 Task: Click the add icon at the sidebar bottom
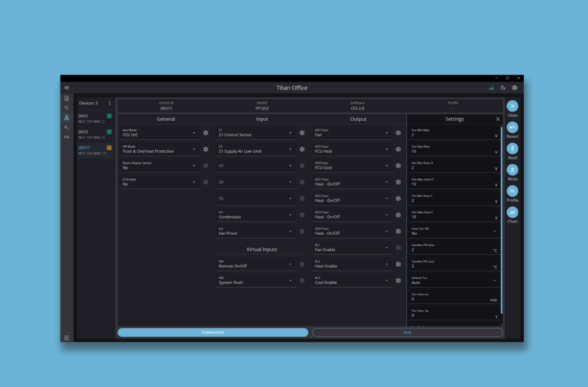pyautogui.click(x=67, y=338)
